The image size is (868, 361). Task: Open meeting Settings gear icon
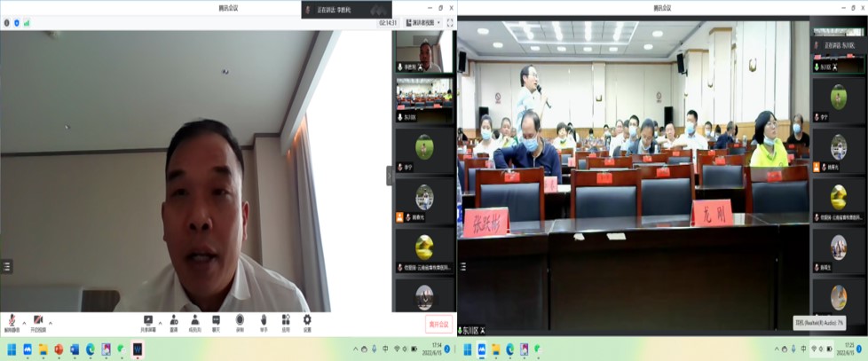(x=307, y=323)
